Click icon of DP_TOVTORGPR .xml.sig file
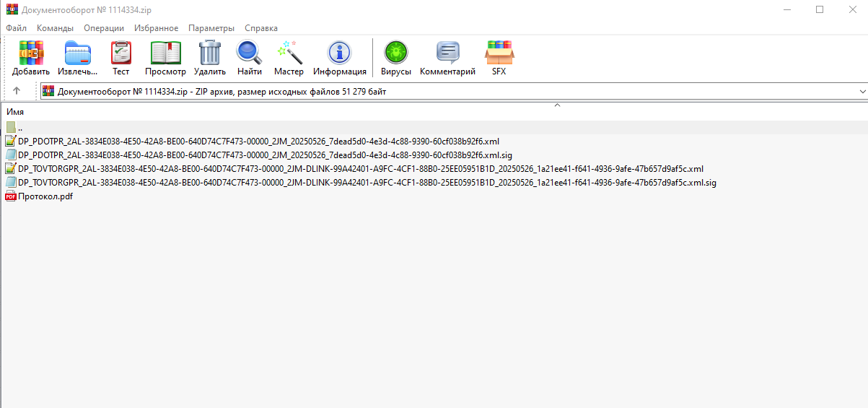The height and width of the screenshot is (408, 868). tap(11, 183)
